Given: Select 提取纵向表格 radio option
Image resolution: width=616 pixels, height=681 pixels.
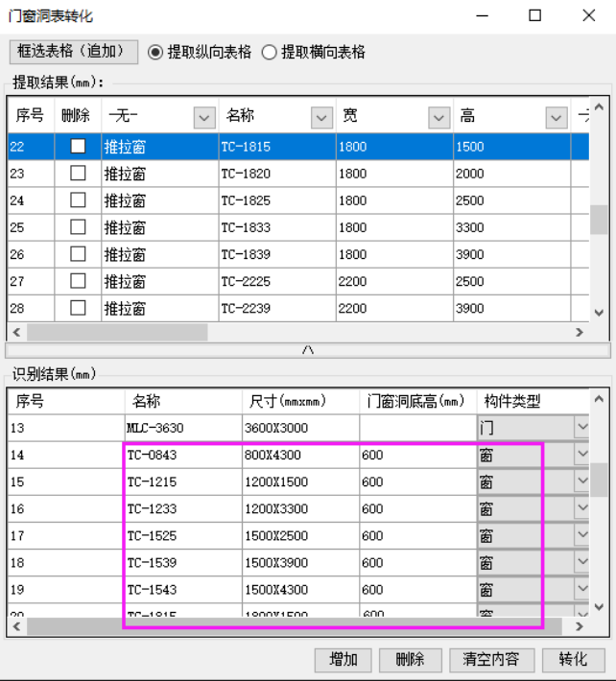Looking at the screenshot, I should (156, 53).
